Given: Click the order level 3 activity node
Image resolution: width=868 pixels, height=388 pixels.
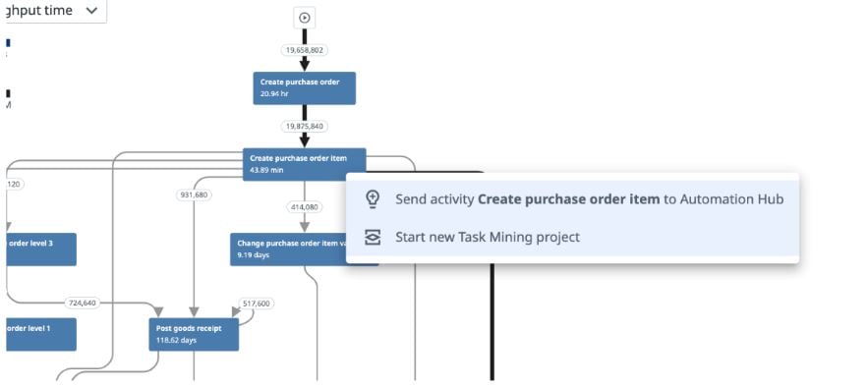Looking at the screenshot, I should (41, 249).
